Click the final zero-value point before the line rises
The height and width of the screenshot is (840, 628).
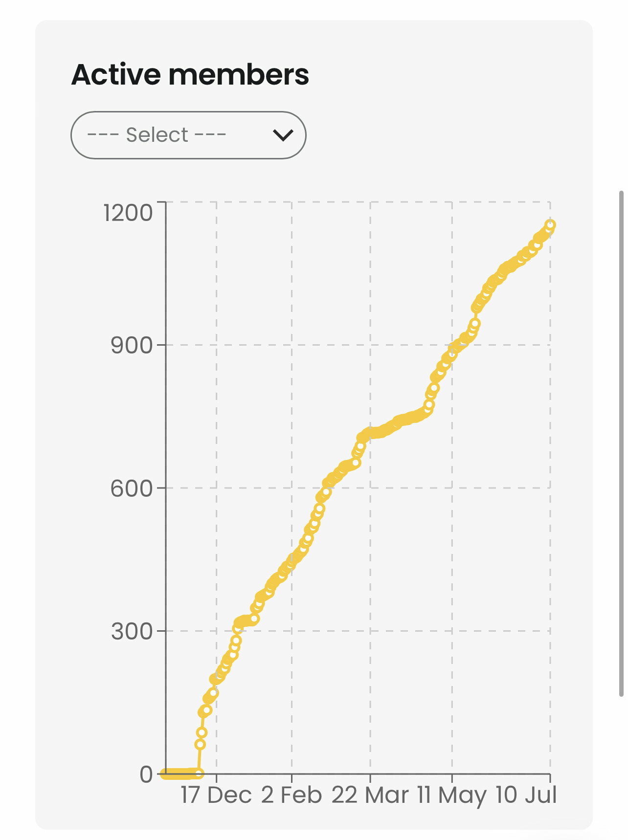[199, 774]
